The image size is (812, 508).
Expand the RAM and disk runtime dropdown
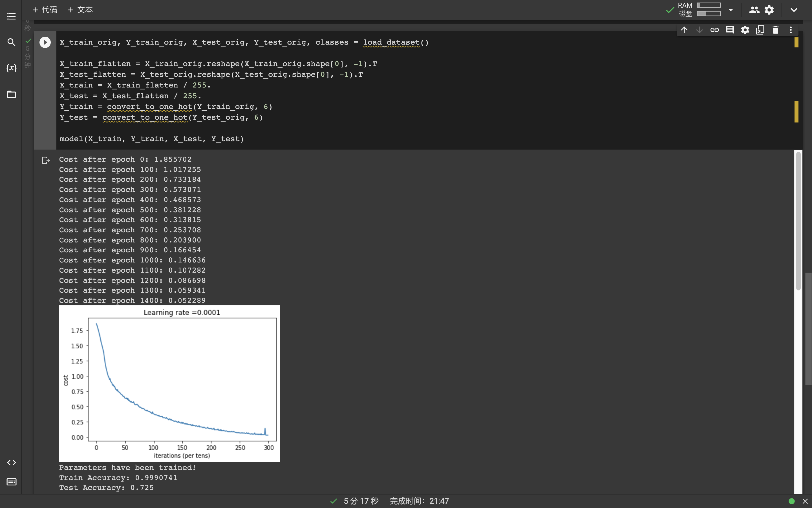click(x=731, y=10)
